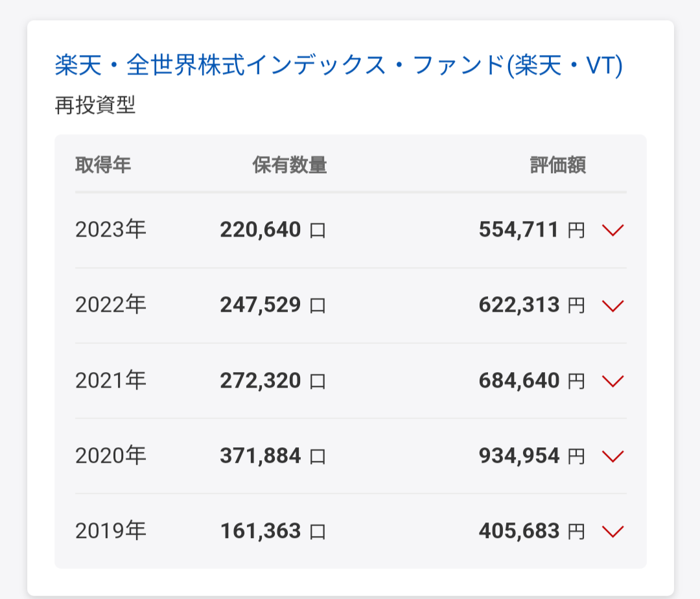
Task: Click the 371,884 口 holding quantity
Action: coord(273,456)
